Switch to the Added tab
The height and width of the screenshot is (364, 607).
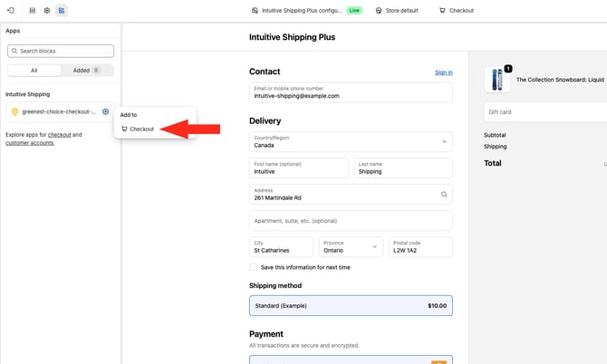tap(87, 71)
